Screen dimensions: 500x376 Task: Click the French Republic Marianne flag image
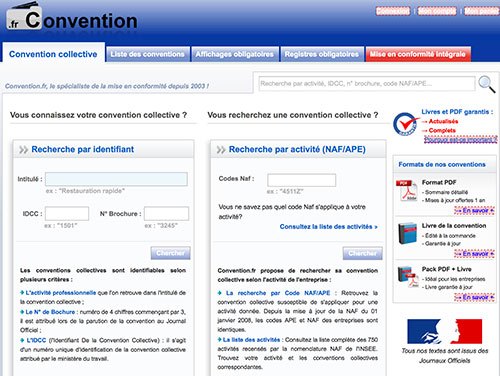tap(445, 331)
